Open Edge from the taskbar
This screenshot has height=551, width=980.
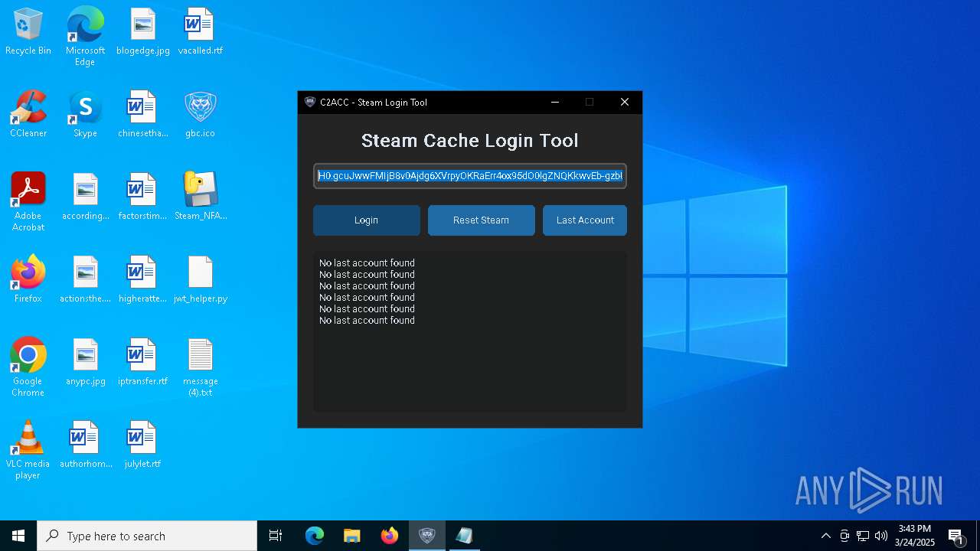pos(315,536)
